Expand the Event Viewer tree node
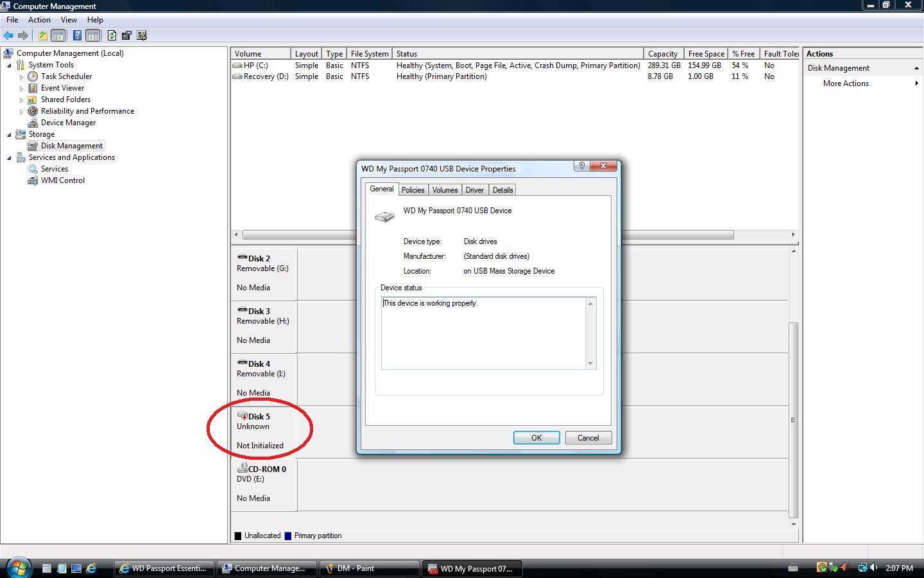The image size is (924, 578). coord(21,88)
